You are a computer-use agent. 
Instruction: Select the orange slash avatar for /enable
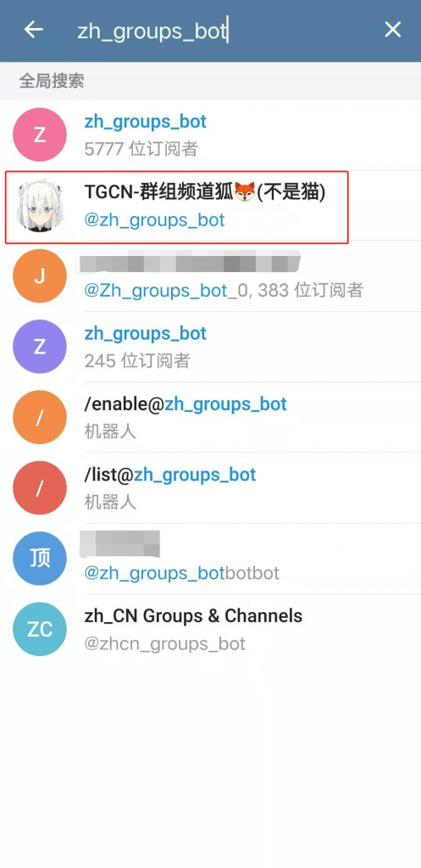pyautogui.click(x=40, y=417)
